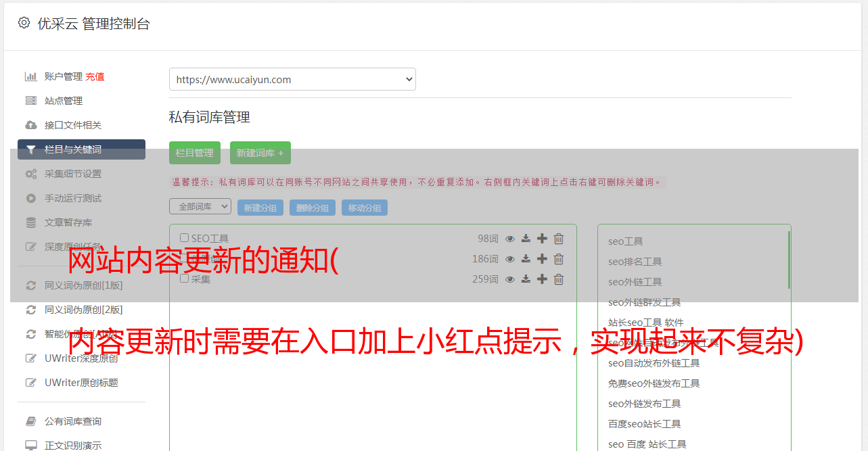Image resolution: width=868 pixels, height=451 pixels.
Task: Open the 全部词库 group dropdown
Action: (200, 206)
